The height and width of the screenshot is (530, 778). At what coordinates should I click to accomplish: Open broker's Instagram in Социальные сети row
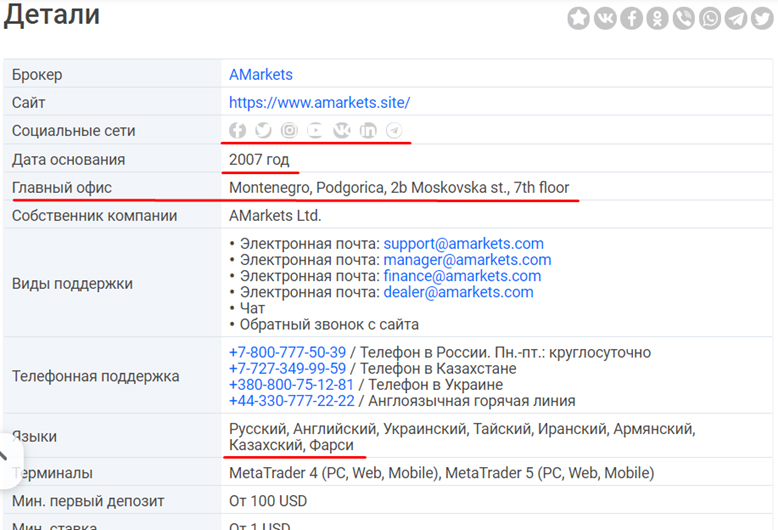click(289, 131)
